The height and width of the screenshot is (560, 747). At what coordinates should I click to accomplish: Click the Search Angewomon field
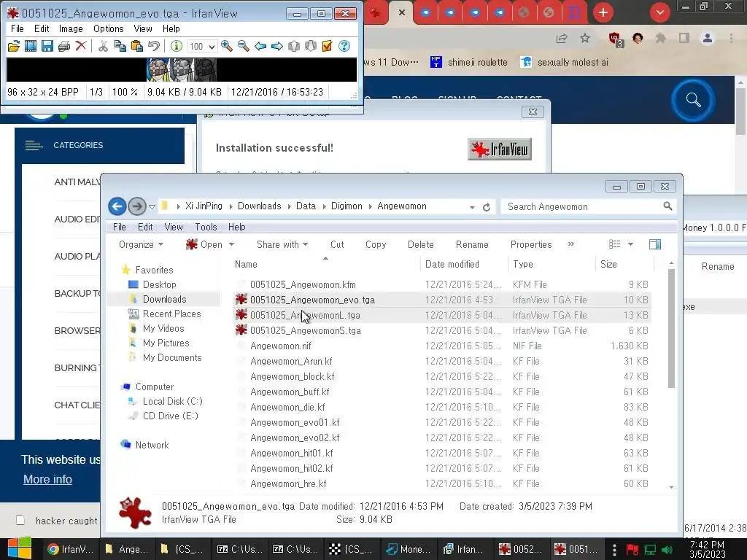click(x=589, y=206)
